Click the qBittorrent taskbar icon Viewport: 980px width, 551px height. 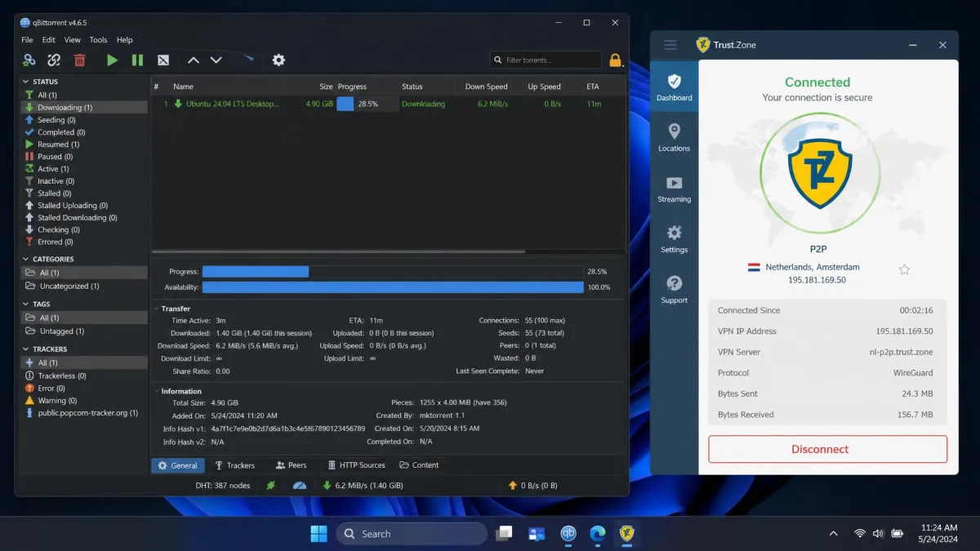pyautogui.click(x=568, y=534)
